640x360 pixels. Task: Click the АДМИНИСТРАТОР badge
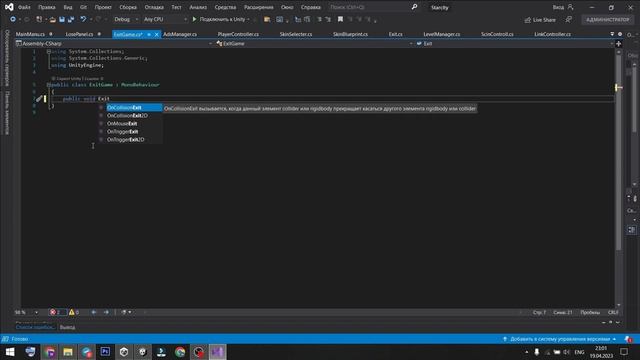point(607,20)
